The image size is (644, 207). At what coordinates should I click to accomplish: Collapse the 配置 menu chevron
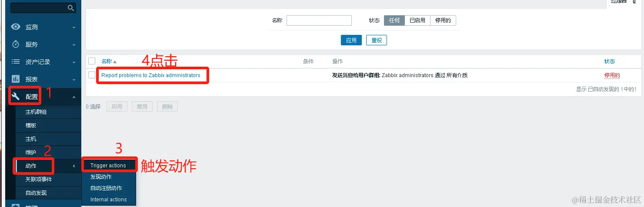coord(74,97)
